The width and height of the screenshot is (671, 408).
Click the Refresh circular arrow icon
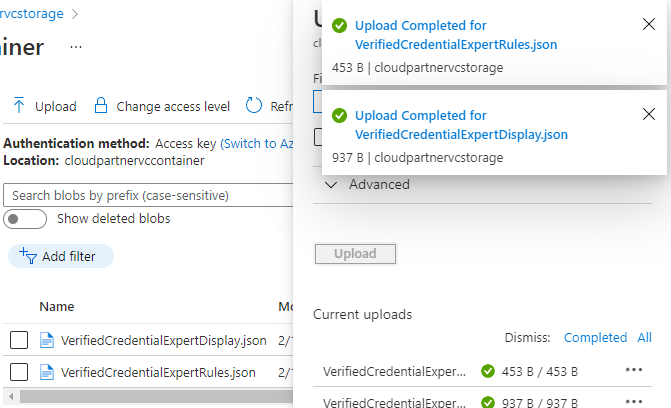click(x=253, y=106)
